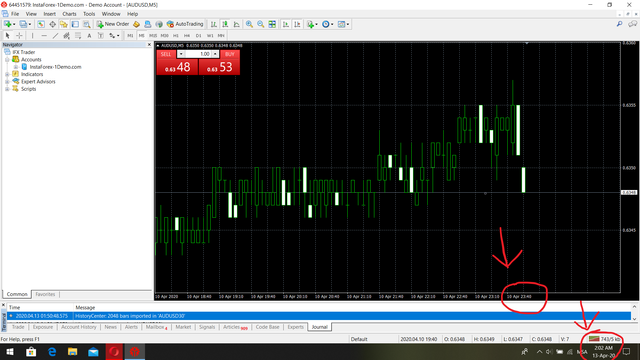Open a new chart from the toolbar
This screenshot has height=360, width=640.
[7, 24]
